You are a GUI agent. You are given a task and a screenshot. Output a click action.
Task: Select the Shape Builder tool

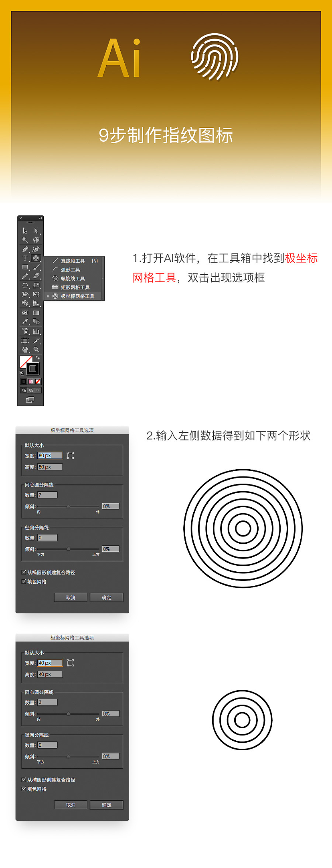[x=25, y=303]
